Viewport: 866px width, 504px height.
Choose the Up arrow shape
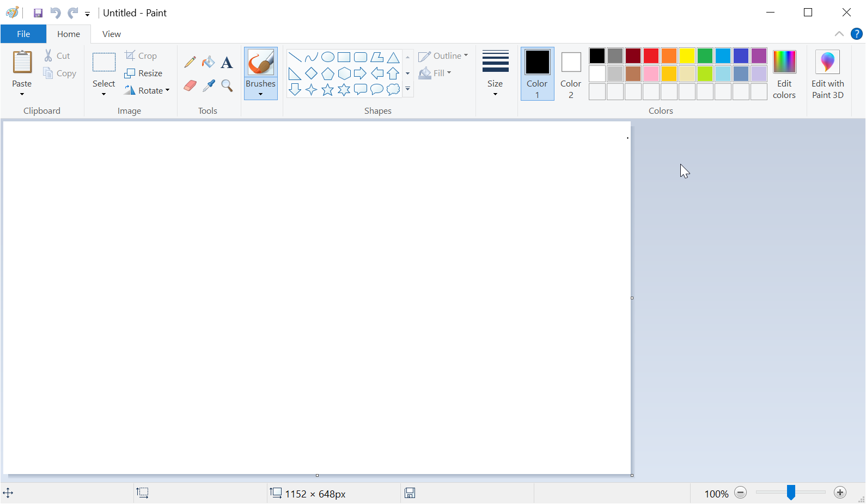[x=393, y=73]
